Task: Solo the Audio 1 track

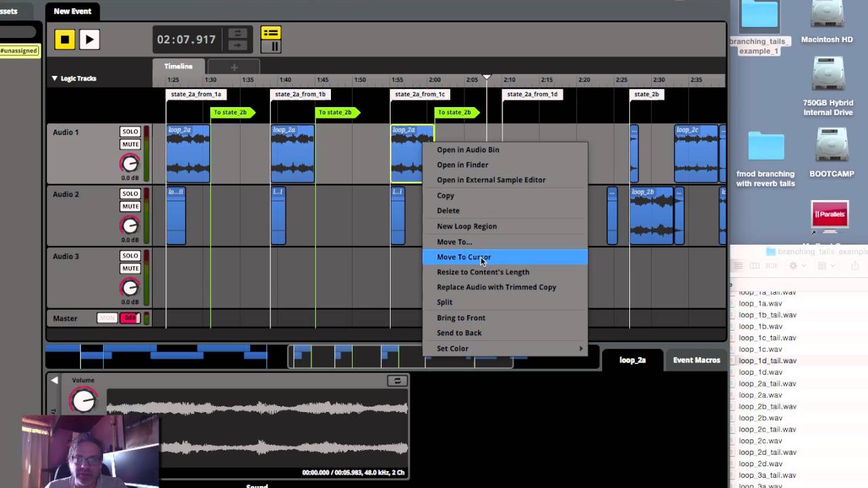Action: [x=130, y=131]
